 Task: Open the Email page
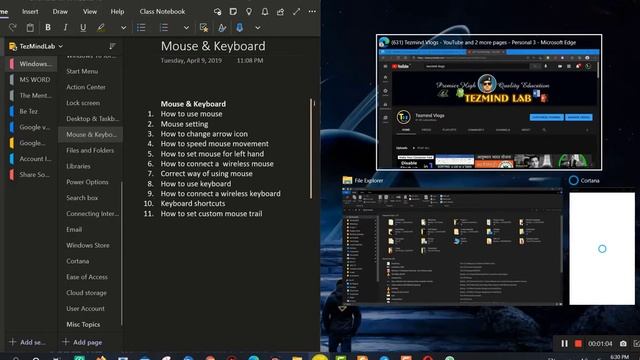pos(90,229)
